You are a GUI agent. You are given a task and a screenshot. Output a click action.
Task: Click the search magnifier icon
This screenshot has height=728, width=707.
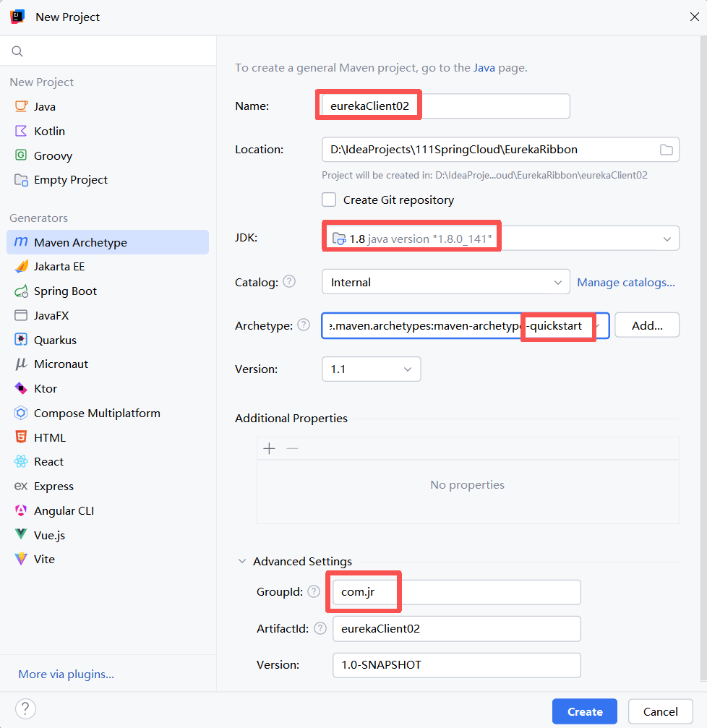[x=17, y=51]
